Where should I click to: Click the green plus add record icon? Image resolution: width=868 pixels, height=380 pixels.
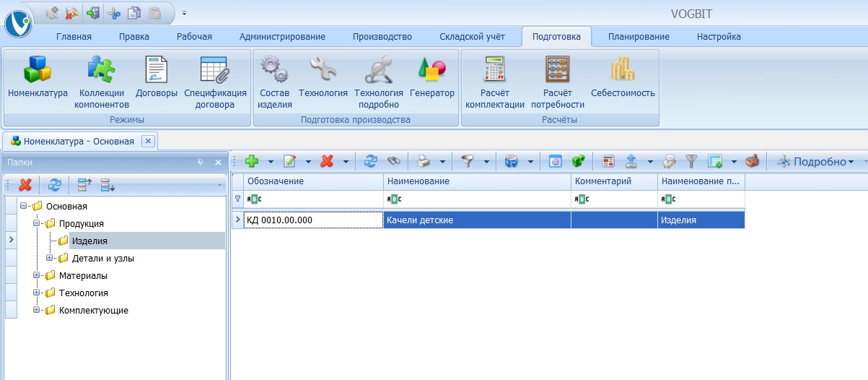coord(252,162)
